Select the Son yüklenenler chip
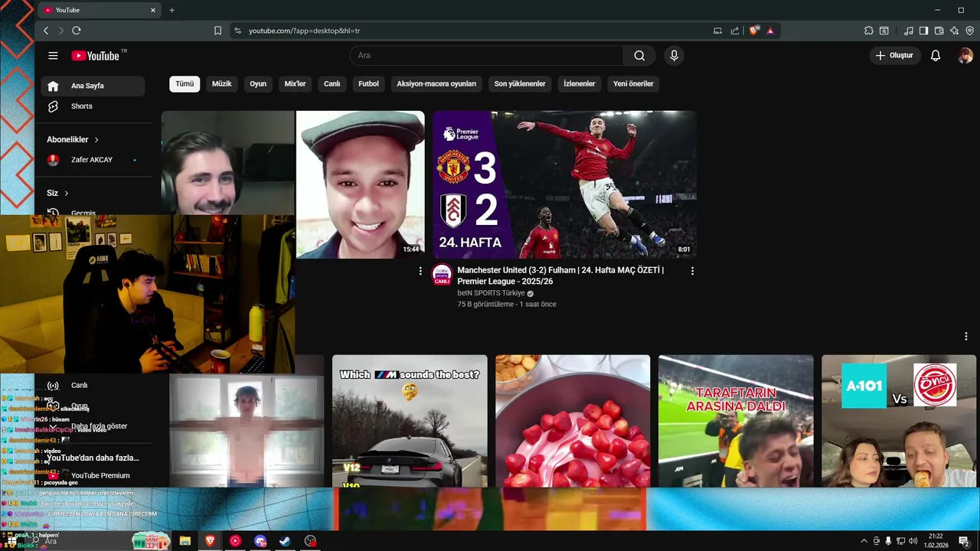This screenshot has height=551, width=980. pos(520,83)
